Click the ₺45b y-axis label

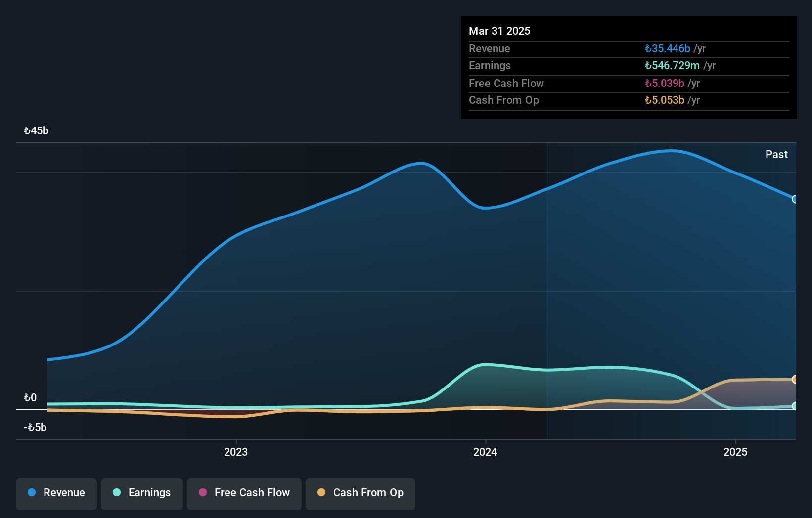(36, 131)
